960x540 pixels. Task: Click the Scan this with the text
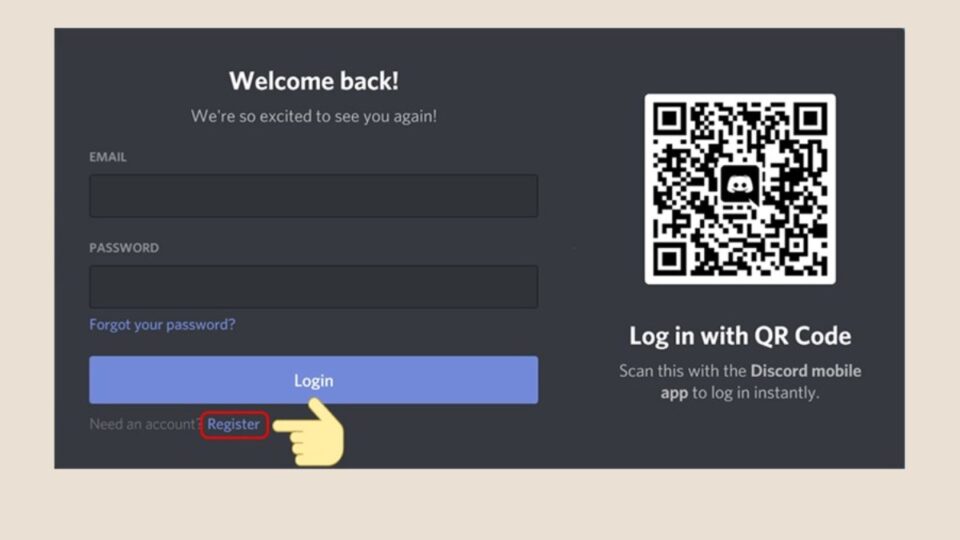click(x=683, y=371)
